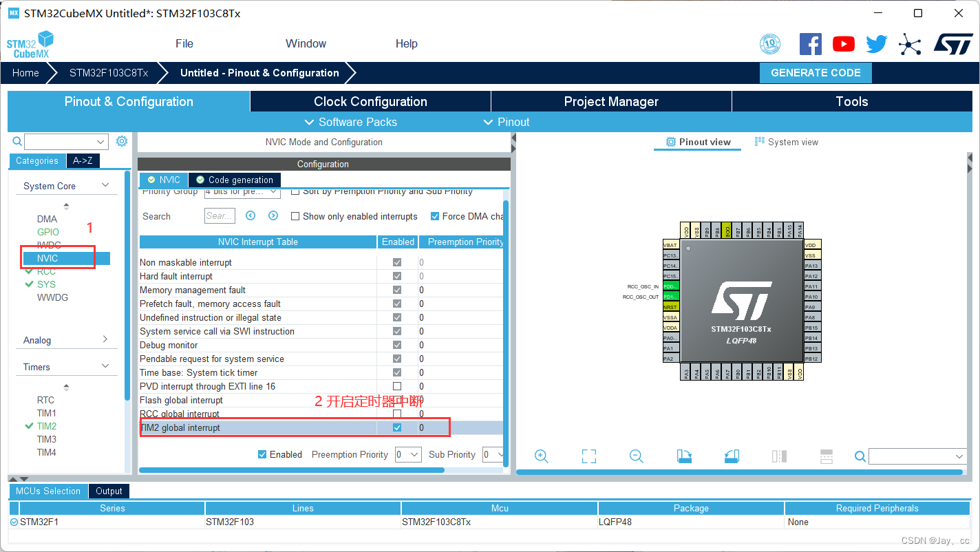The image size is (980, 552).
Task: Click the VBAT pin on chip
Action: pos(670,244)
